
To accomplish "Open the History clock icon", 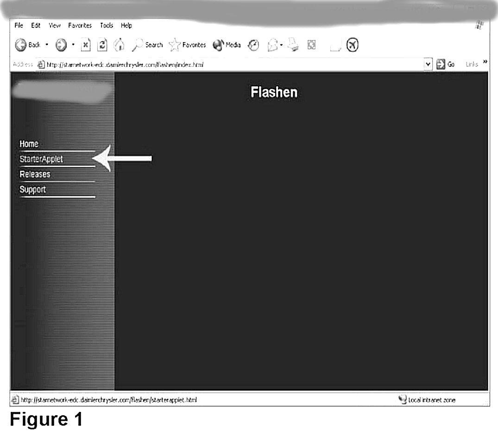I will click(253, 45).
